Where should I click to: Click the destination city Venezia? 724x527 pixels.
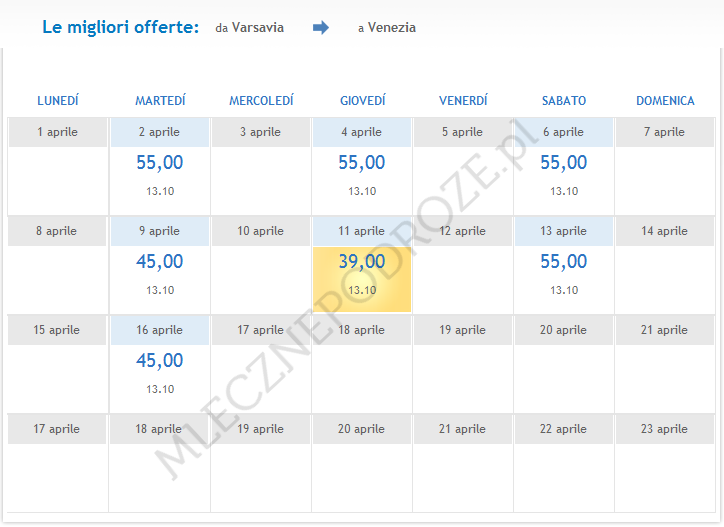[391, 28]
